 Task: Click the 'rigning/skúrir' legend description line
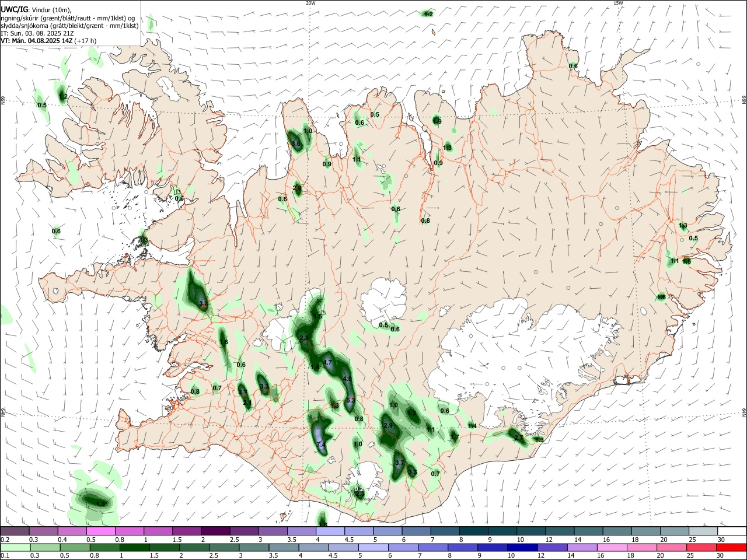pos(68,17)
